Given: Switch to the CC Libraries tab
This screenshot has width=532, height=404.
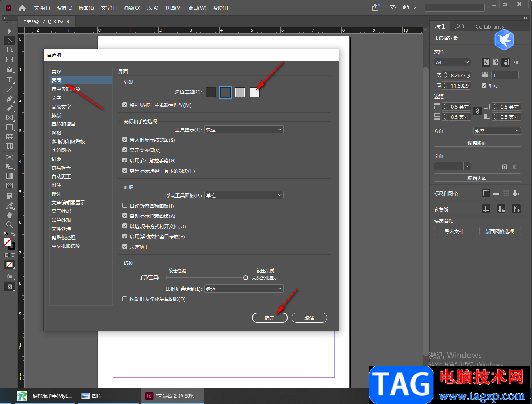Looking at the screenshot, I should coord(490,27).
